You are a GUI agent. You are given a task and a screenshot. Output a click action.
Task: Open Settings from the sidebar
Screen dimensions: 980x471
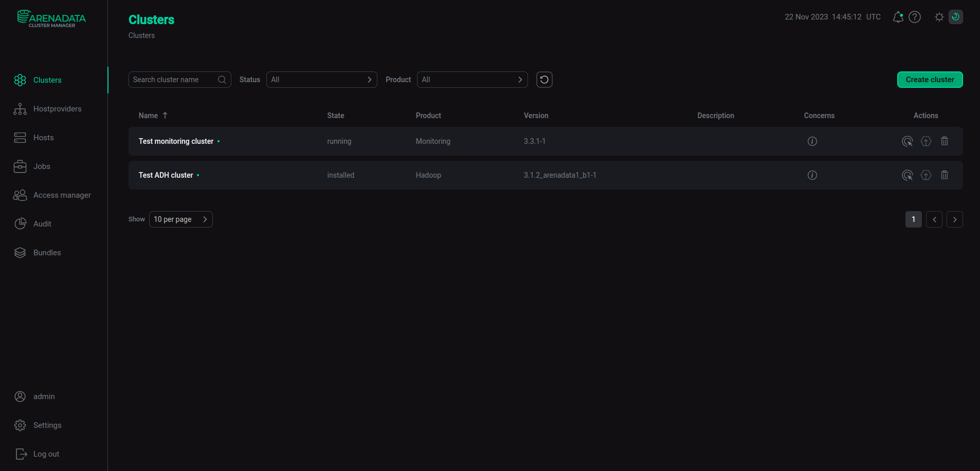coord(47,425)
